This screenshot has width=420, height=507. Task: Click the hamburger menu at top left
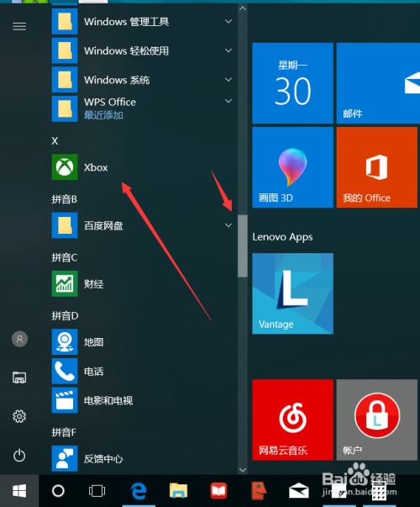tap(19, 26)
